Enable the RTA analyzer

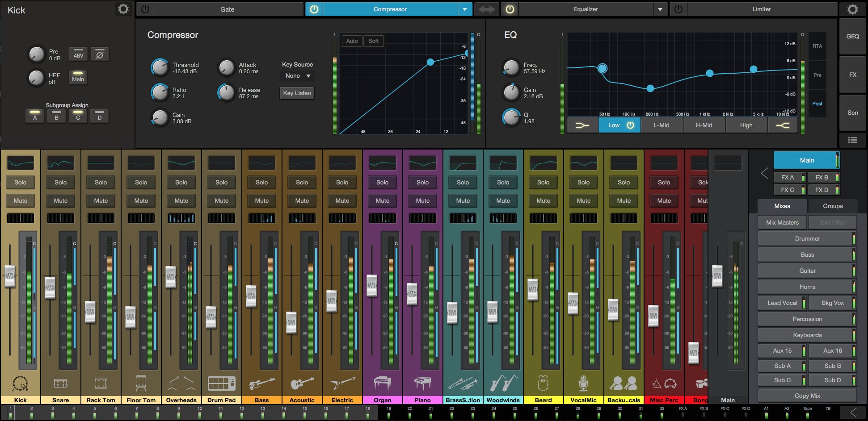[x=817, y=46]
